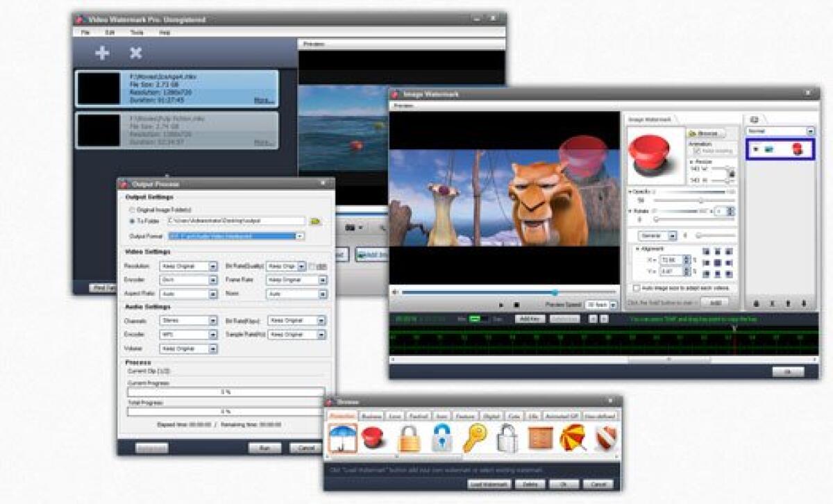This screenshot has width=833, height=504.
Task: Open the Resolution dropdown in Video Settings
Action: click(212, 265)
